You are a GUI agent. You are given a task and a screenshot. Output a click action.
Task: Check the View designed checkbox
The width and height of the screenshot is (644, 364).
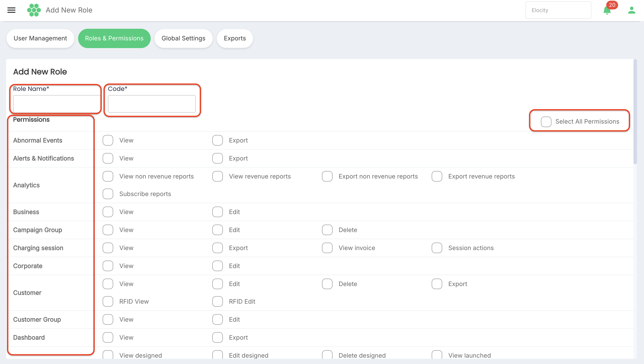[x=108, y=355]
